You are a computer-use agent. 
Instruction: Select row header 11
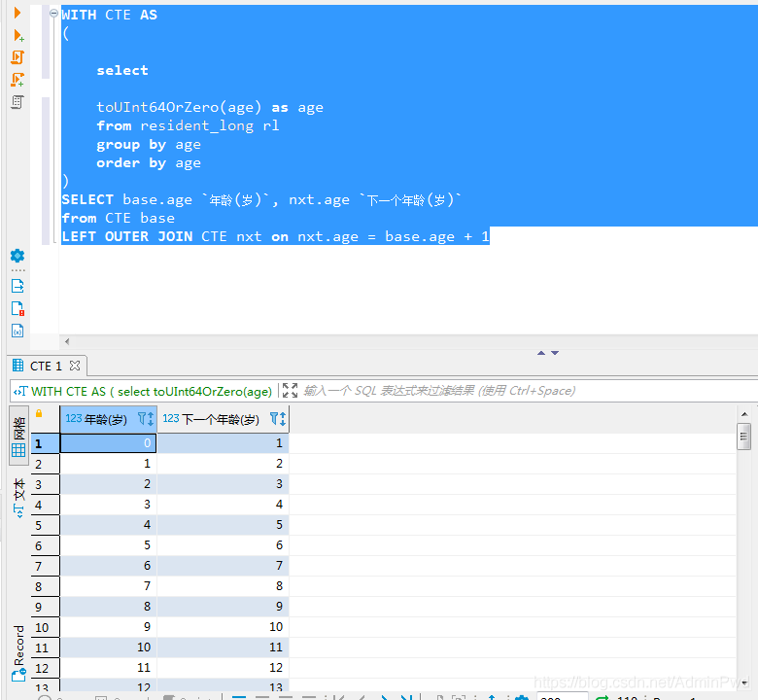[45, 647]
